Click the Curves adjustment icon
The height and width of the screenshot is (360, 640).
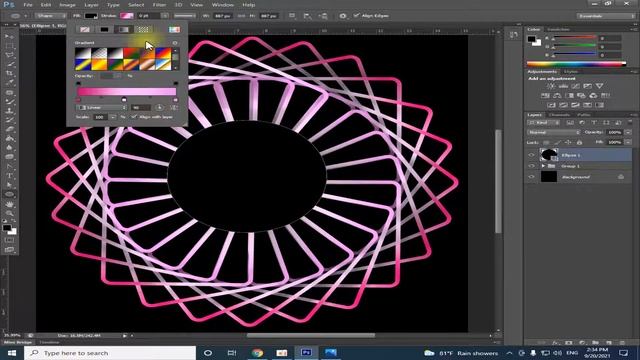[x=575, y=86]
